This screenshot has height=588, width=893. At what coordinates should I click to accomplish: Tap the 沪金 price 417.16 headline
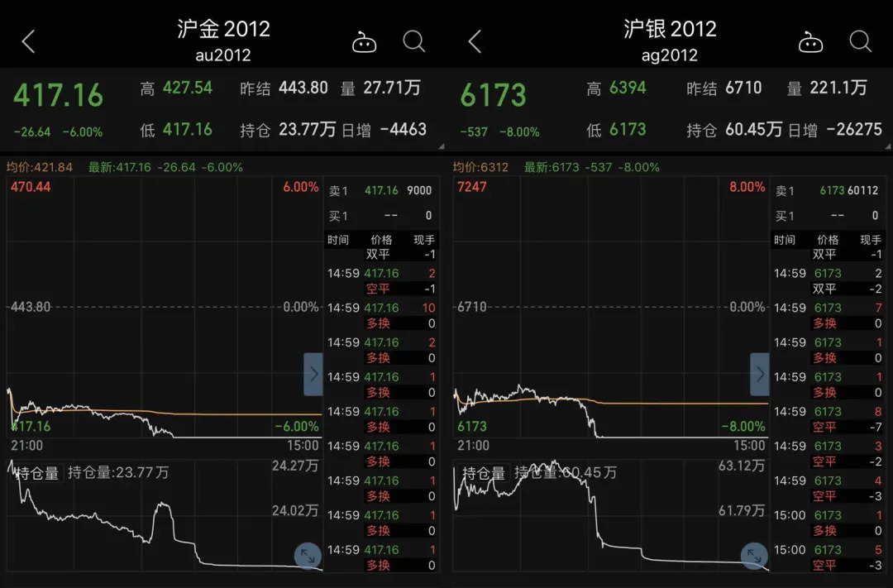(x=58, y=94)
